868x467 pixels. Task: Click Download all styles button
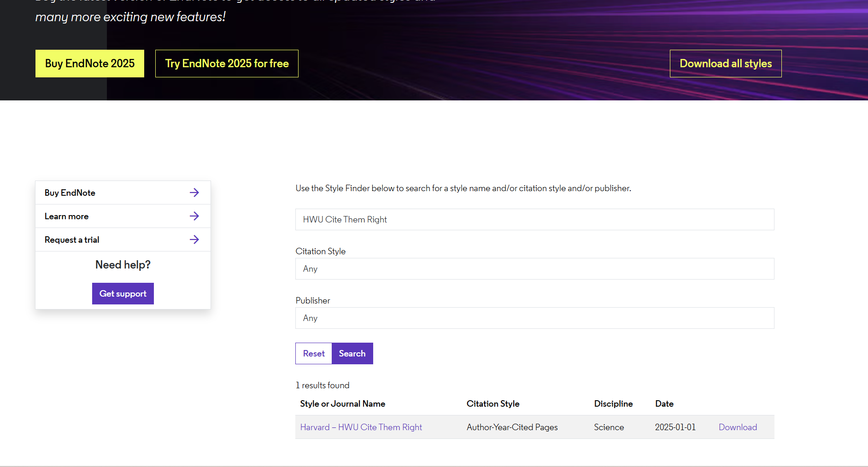coord(726,64)
